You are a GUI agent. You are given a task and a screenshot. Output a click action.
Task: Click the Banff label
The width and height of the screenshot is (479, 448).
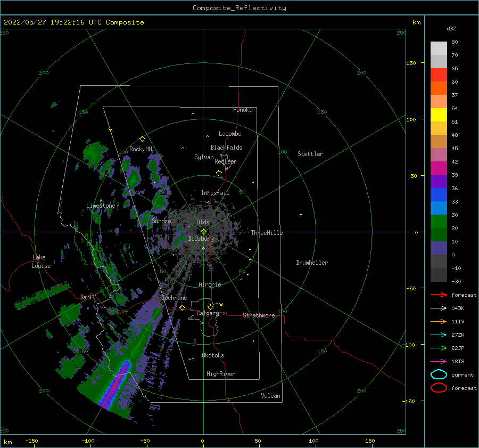pyautogui.click(x=88, y=297)
